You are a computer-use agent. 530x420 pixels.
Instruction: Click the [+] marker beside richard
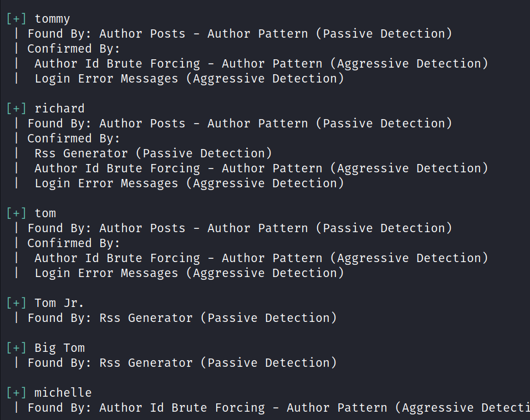[16, 109]
